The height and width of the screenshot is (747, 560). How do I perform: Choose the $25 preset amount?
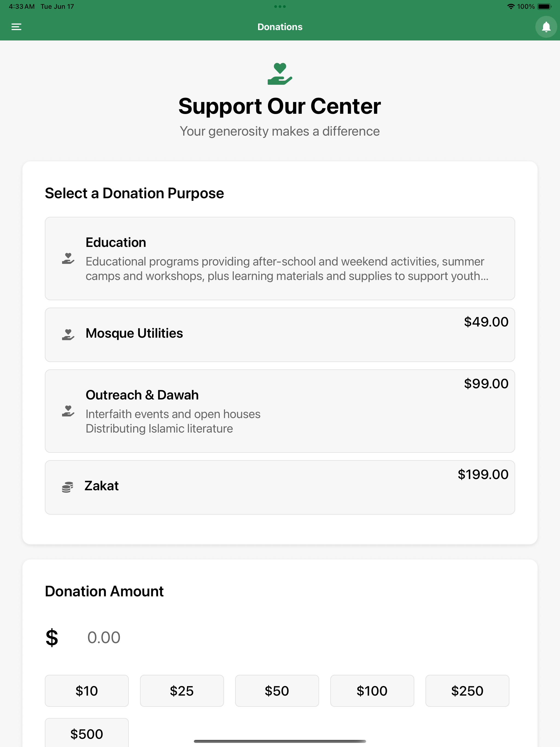pos(182,691)
